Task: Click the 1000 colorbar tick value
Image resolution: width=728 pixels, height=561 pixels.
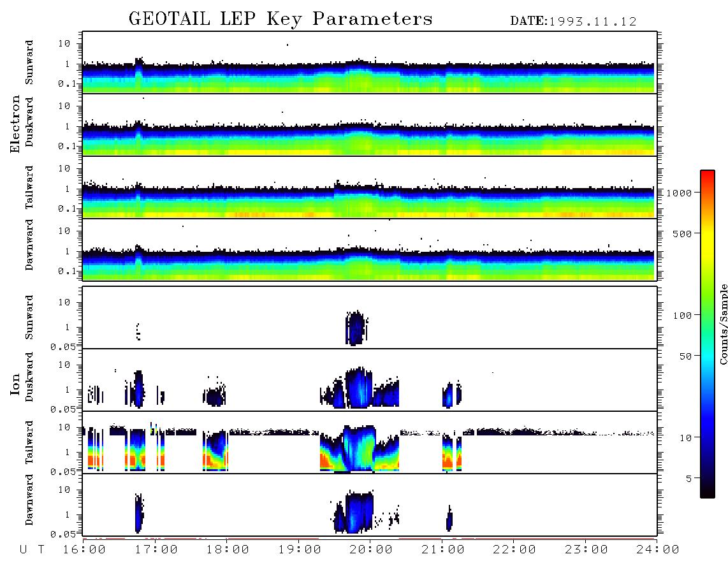Action: [679, 193]
